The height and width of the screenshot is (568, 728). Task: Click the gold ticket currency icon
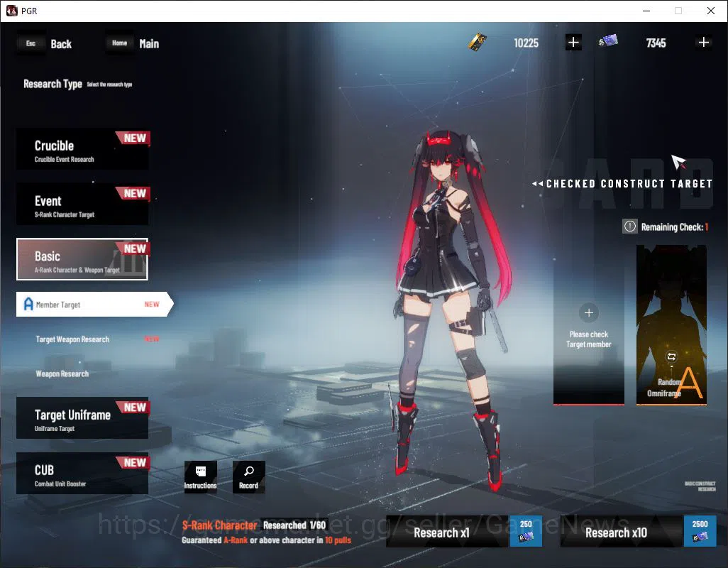(x=478, y=43)
